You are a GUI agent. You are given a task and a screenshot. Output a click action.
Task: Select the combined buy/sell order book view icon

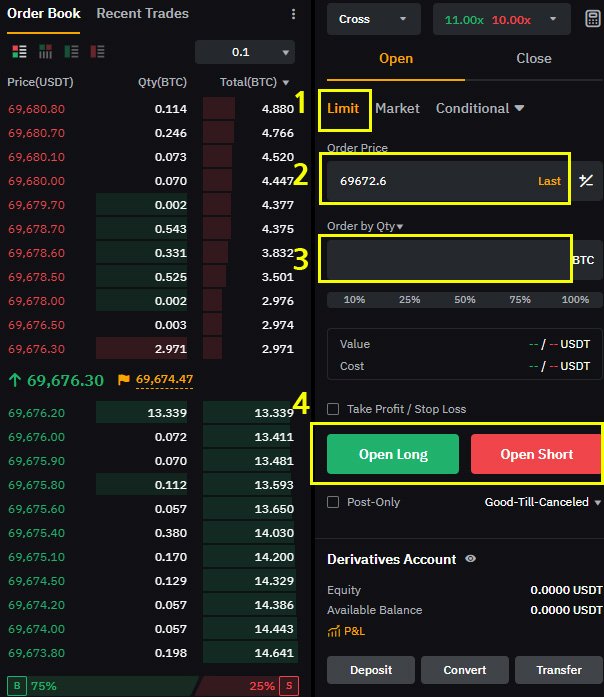point(19,52)
